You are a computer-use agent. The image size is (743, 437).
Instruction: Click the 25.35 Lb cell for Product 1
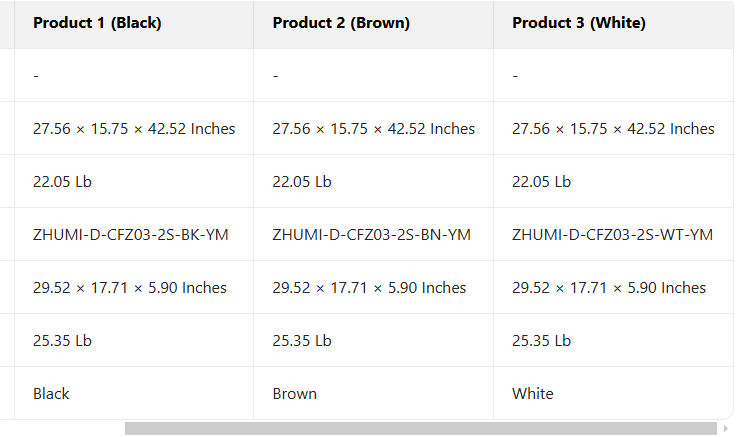[62, 341]
